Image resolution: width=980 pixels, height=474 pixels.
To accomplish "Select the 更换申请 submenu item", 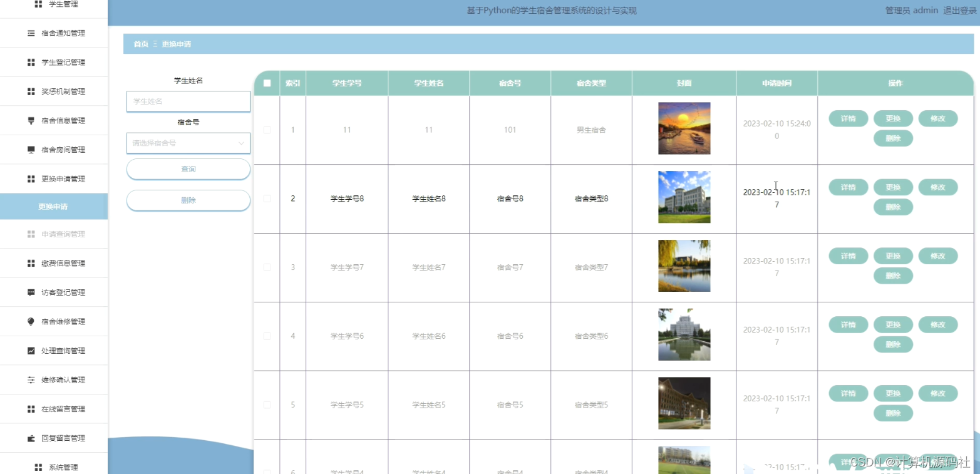I will (54, 207).
